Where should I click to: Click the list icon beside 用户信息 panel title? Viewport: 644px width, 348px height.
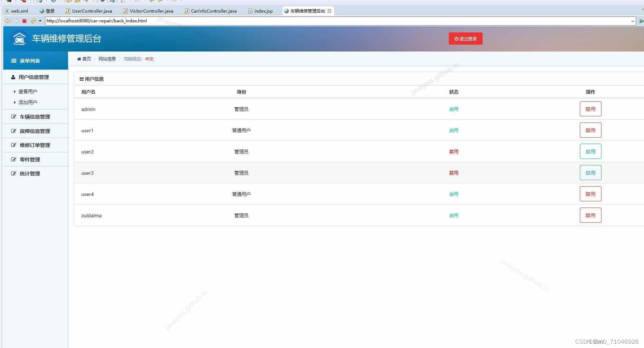(81, 79)
